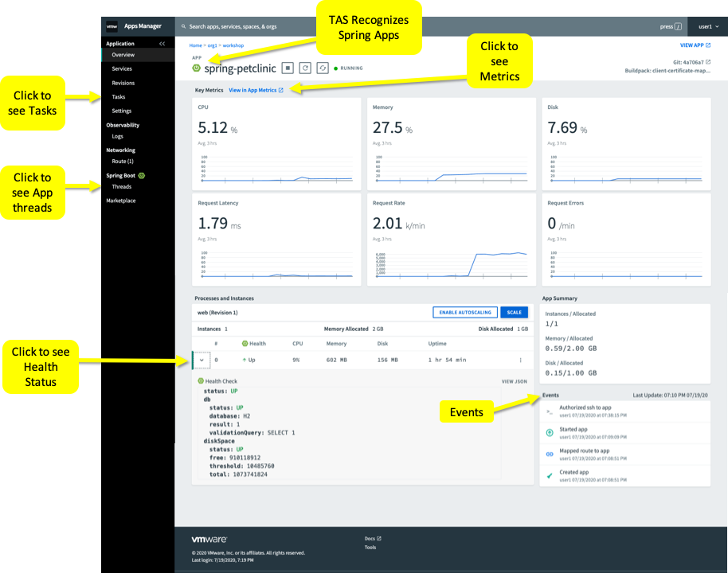Screen dimensions: 728x573
Task: Open the user1 account dropdown
Action: (x=708, y=26)
